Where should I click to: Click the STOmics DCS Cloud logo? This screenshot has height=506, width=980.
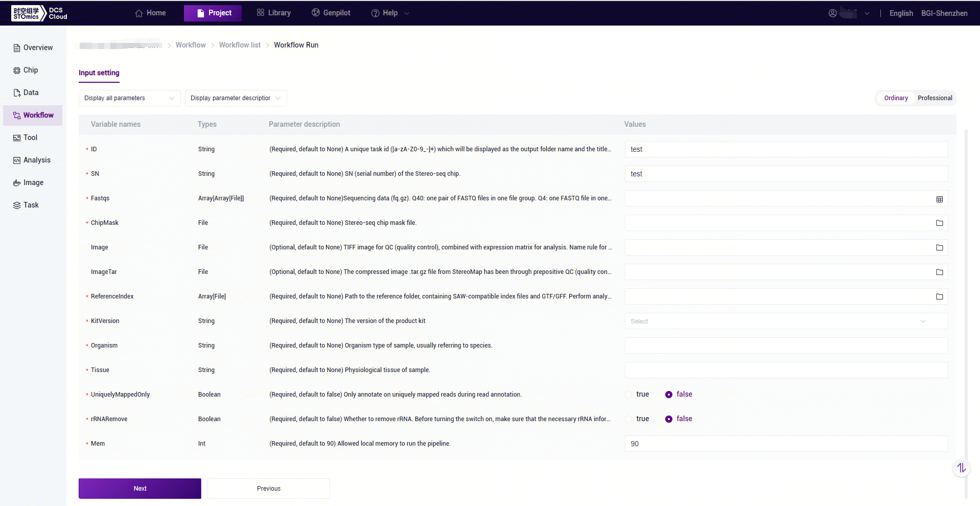pyautogui.click(x=40, y=13)
